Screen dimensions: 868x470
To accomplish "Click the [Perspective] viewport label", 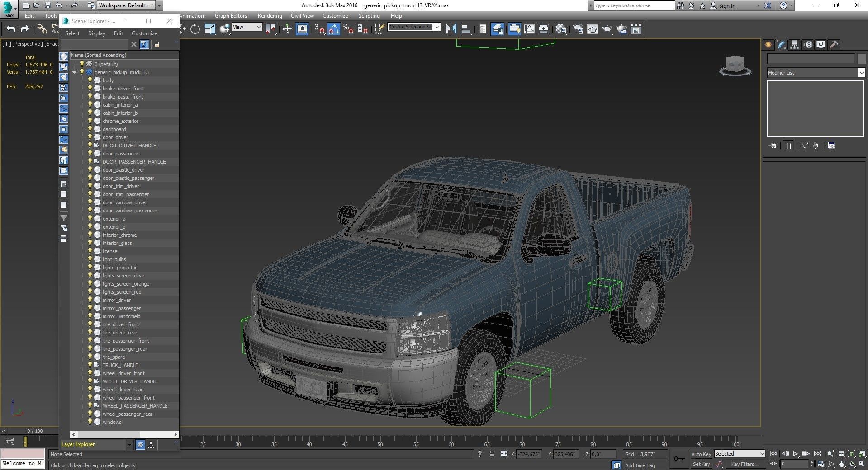I will point(27,44).
